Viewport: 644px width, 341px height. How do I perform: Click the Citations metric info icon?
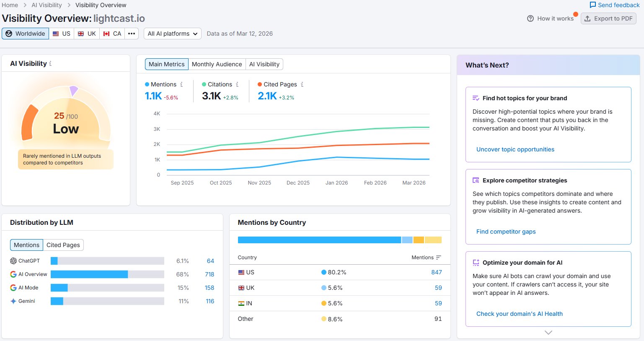pyautogui.click(x=237, y=84)
